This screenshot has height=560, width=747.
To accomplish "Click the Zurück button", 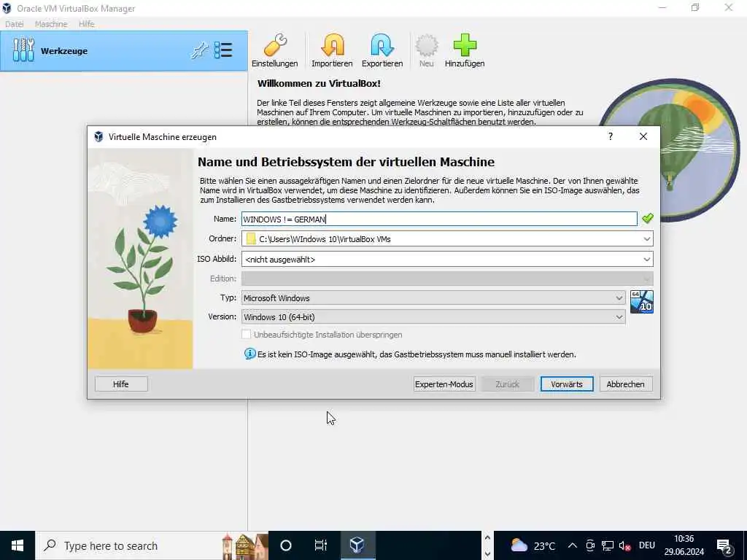I will 508,384.
